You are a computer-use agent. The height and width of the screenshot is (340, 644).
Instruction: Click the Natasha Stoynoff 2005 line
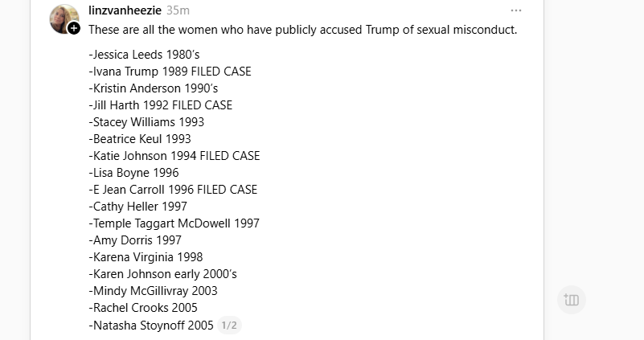[151, 326]
